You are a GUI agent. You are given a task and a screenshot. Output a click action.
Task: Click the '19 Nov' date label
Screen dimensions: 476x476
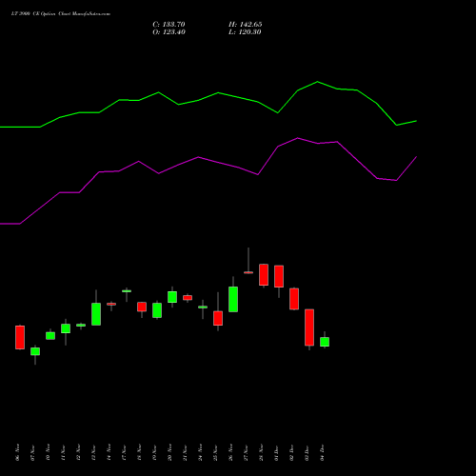click(154, 452)
